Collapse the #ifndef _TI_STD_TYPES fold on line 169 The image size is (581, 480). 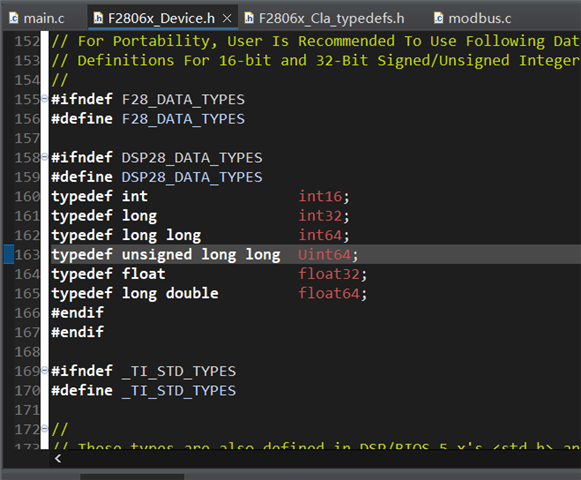44,370
